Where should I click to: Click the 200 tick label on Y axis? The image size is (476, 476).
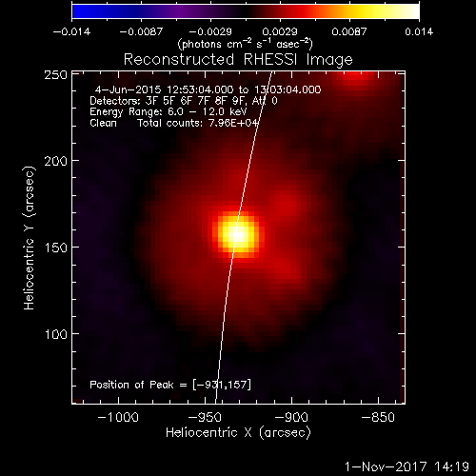point(56,161)
